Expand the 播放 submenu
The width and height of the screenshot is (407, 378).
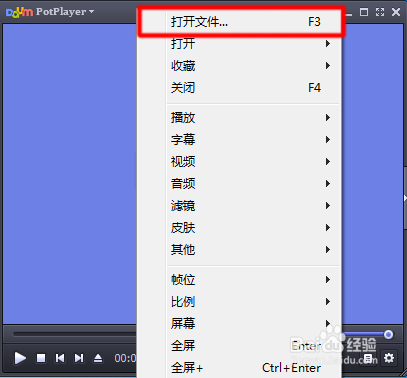239,118
